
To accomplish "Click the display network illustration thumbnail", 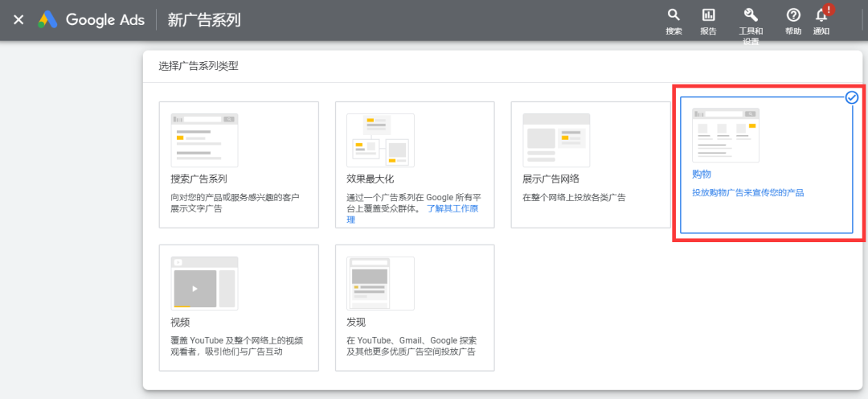I will 556,140.
